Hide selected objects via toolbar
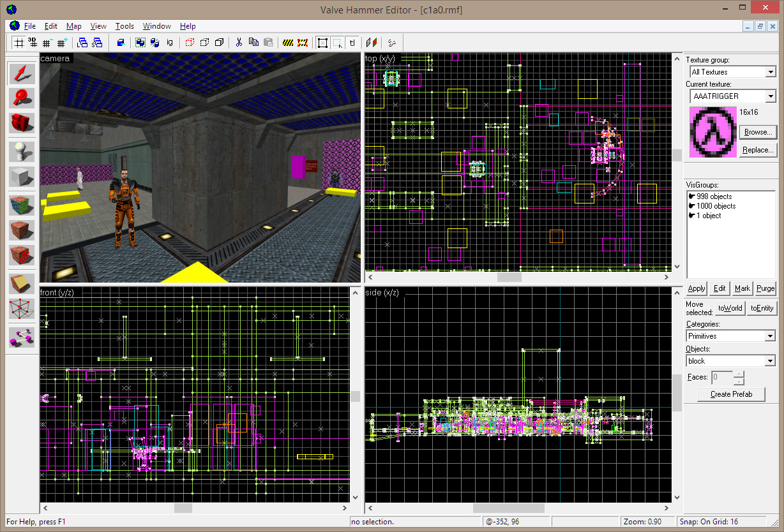Image resolution: width=784 pixels, height=532 pixels. 190,43
